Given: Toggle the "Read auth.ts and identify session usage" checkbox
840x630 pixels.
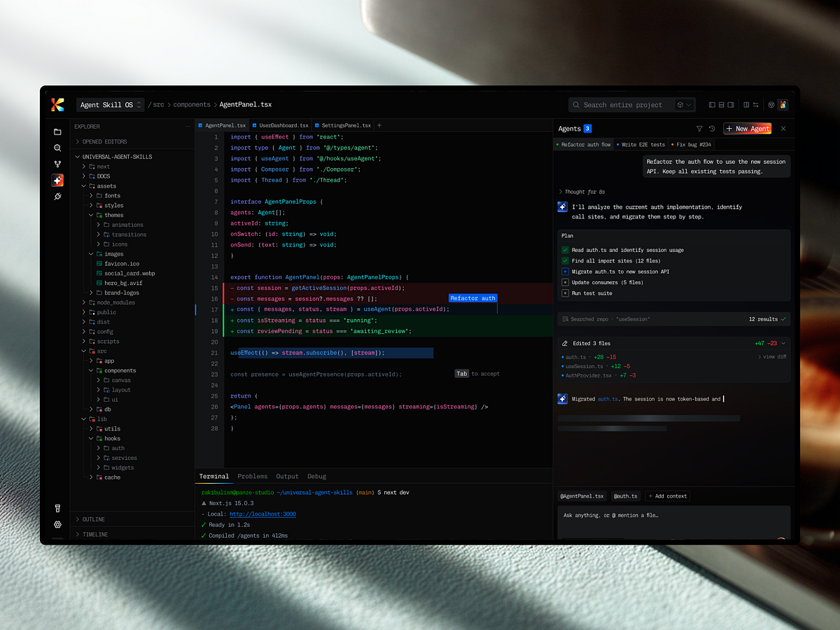Looking at the screenshot, I should pos(565,250).
